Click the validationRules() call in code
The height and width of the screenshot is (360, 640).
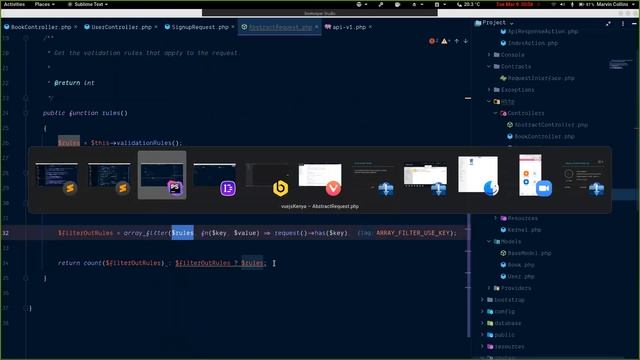(147, 143)
